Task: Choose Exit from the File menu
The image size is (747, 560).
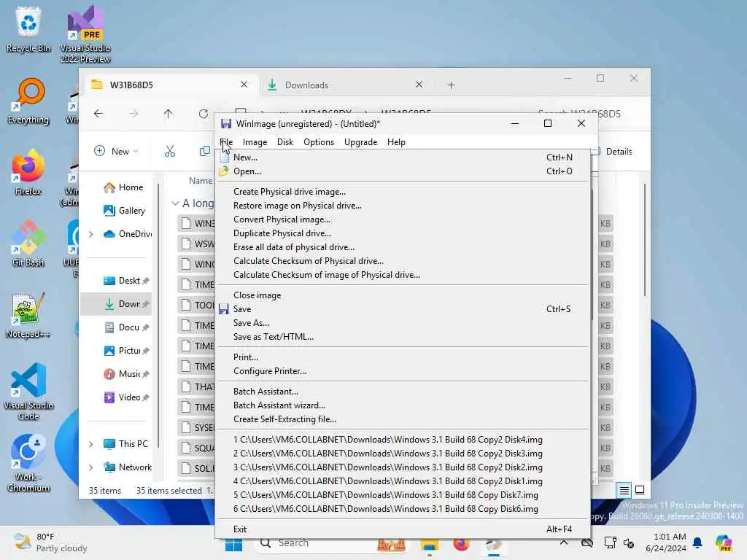Action: (x=403, y=529)
